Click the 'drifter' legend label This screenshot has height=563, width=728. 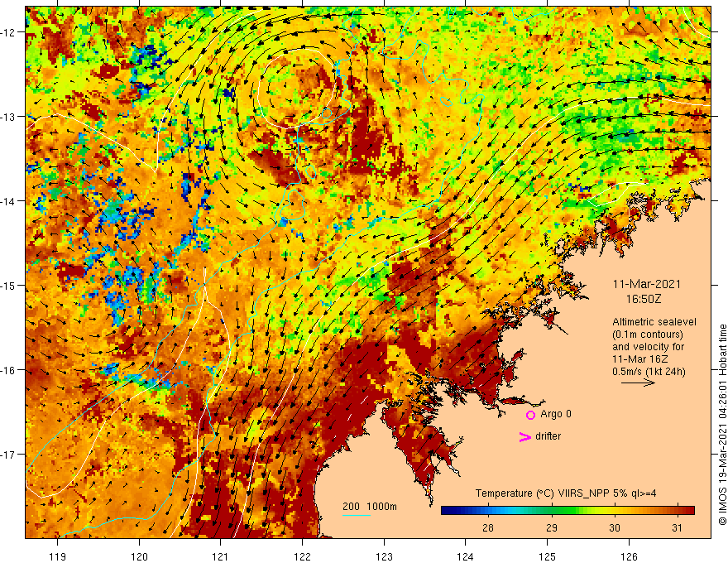548,436
